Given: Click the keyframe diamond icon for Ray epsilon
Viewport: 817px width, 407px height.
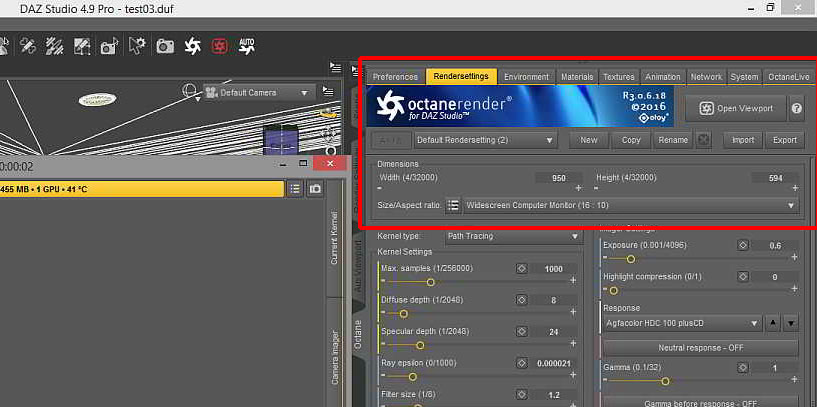Looking at the screenshot, I should coord(521,363).
